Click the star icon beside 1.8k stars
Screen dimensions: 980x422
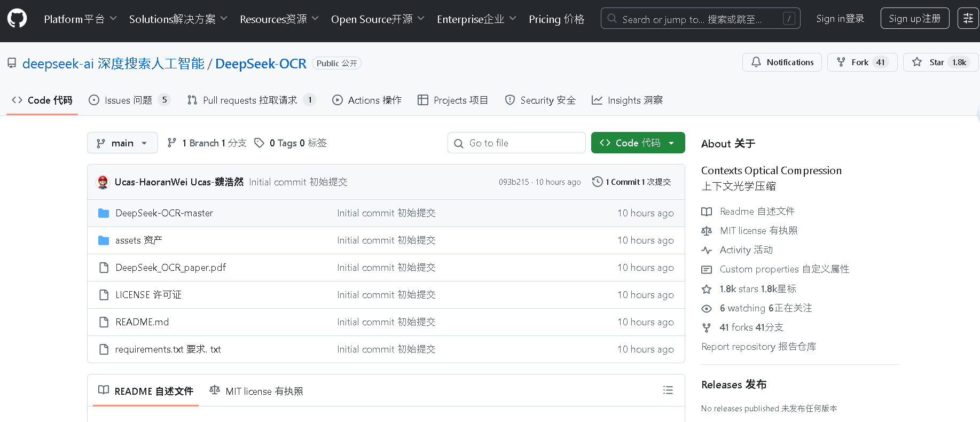click(707, 289)
